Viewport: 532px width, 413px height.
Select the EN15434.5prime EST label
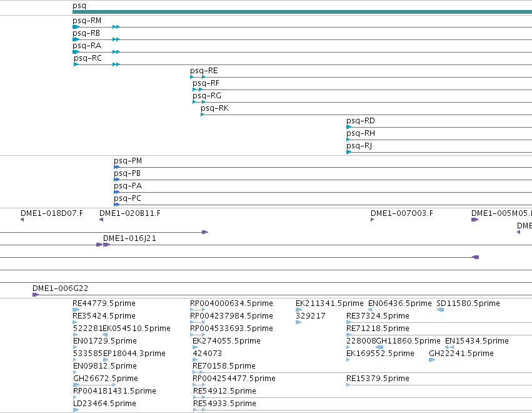(477, 341)
